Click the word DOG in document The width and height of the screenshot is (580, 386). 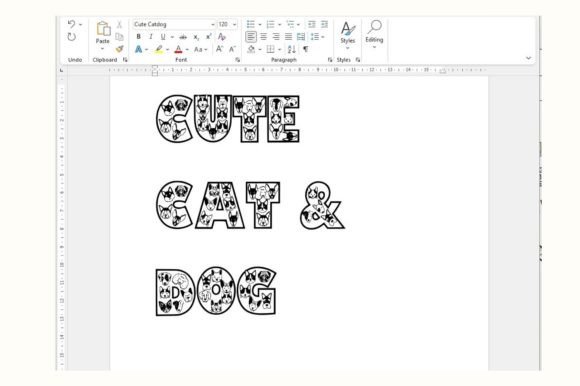tap(216, 291)
